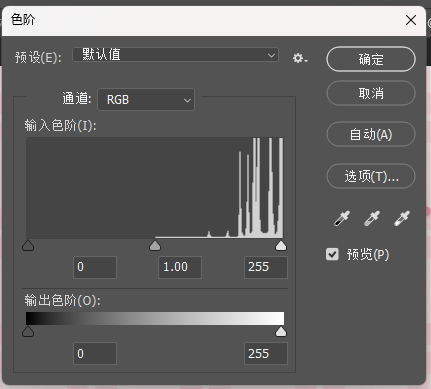Click the 色阶 dialog title
The width and height of the screenshot is (431, 389).
point(23,19)
